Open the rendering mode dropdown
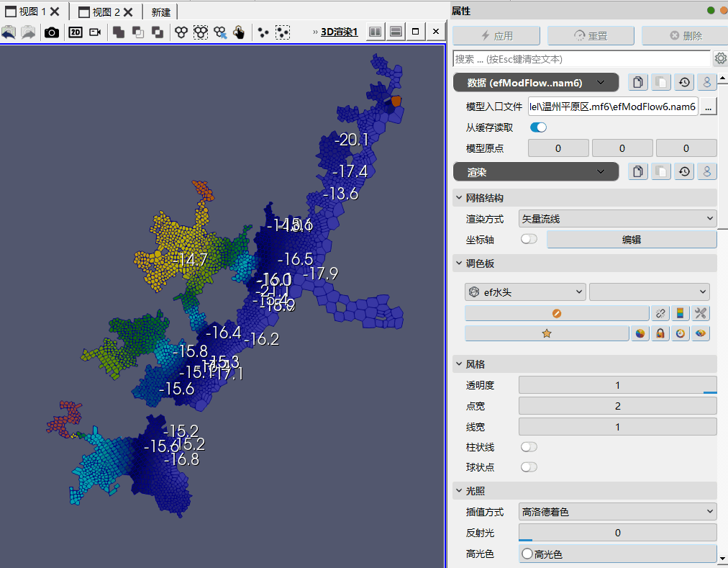This screenshot has width=728, height=568. pyautogui.click(x=617, y=218)
